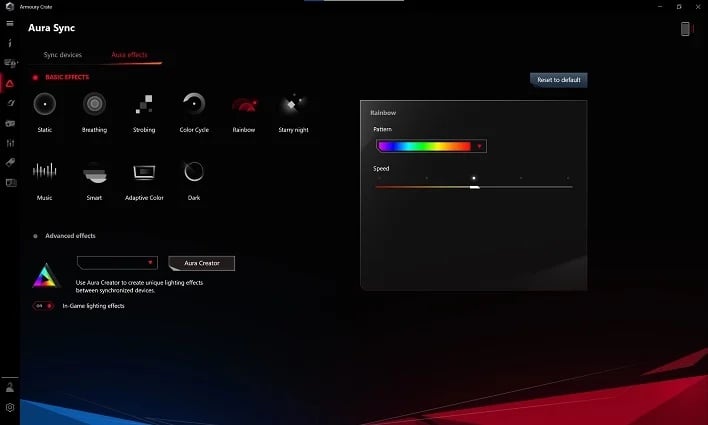708x425 pixels.
Task: Activate the Color Cycle effect
Action: click(194, 104)
